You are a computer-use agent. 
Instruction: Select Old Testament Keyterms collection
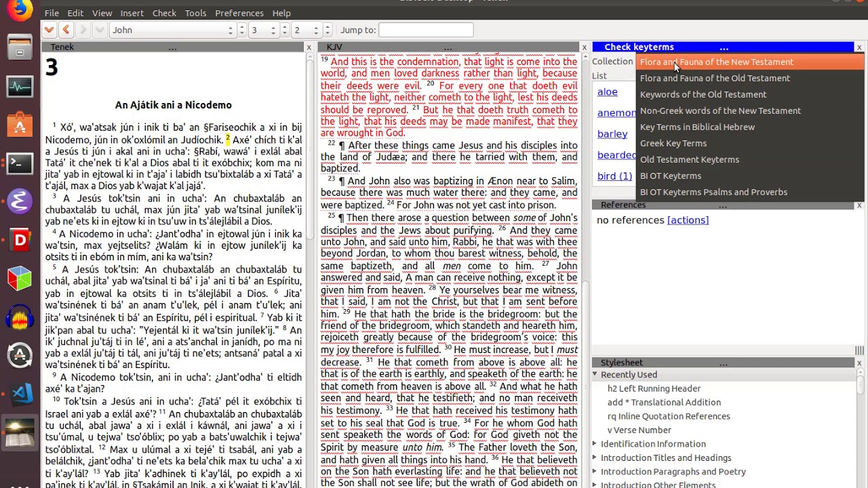click(750, 159)
